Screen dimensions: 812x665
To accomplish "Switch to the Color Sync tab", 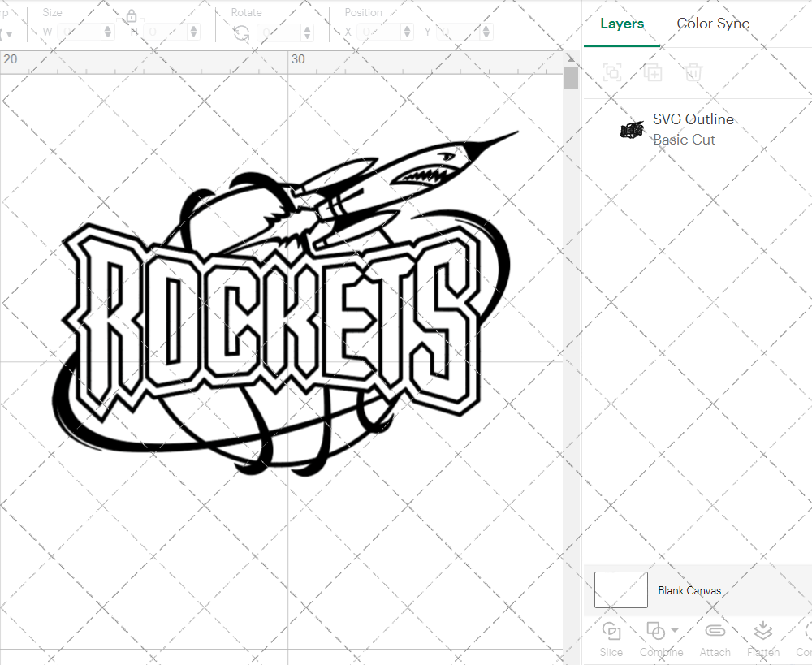I will click(713, 24).
